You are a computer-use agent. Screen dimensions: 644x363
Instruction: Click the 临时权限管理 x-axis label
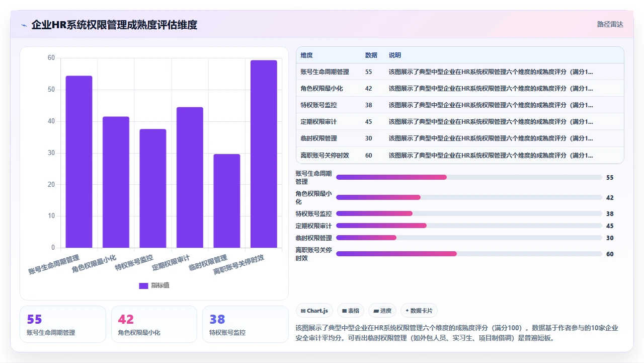point(208,263)
